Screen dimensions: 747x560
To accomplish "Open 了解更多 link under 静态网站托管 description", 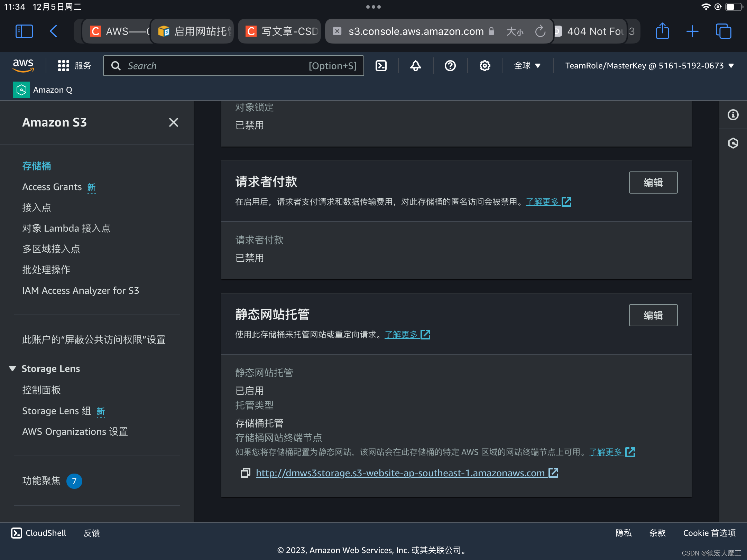I will (x=407, y=334).
